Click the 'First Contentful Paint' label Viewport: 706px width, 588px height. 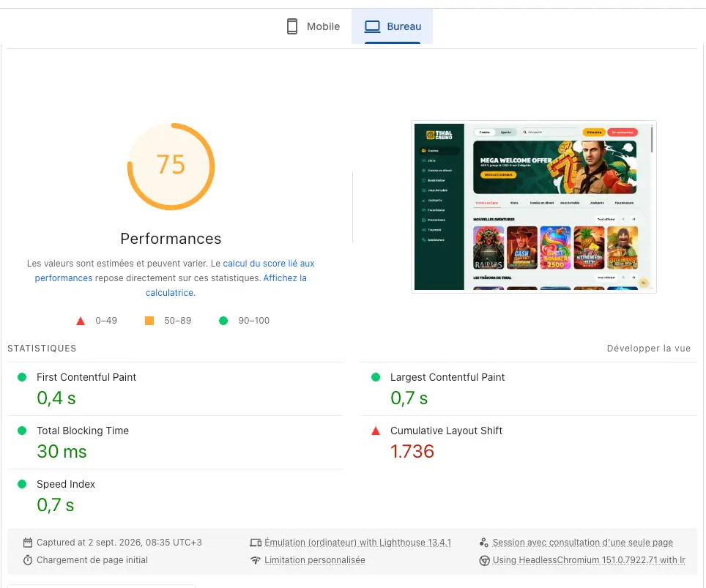(86, 377)
